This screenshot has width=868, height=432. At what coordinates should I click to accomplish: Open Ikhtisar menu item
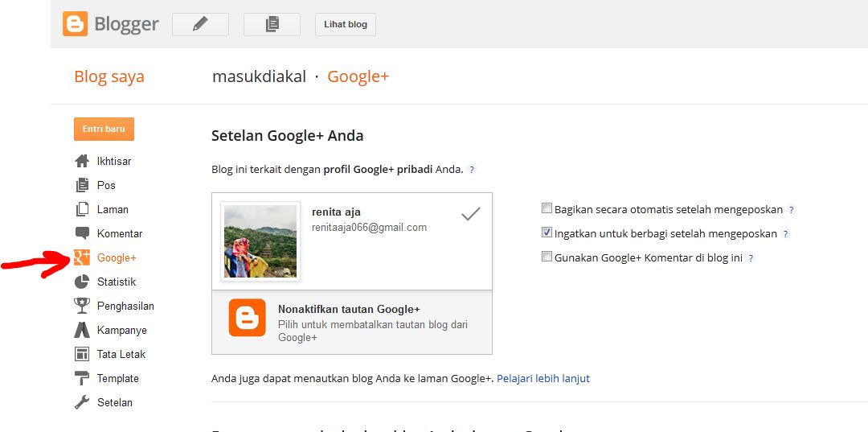(x=114, y=161)
